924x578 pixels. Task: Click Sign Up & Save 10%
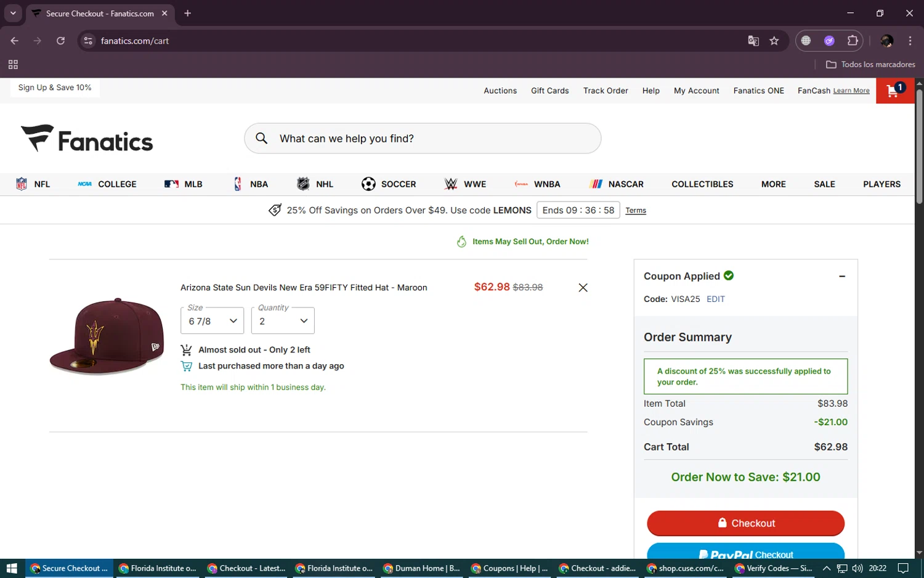(55, 88)
